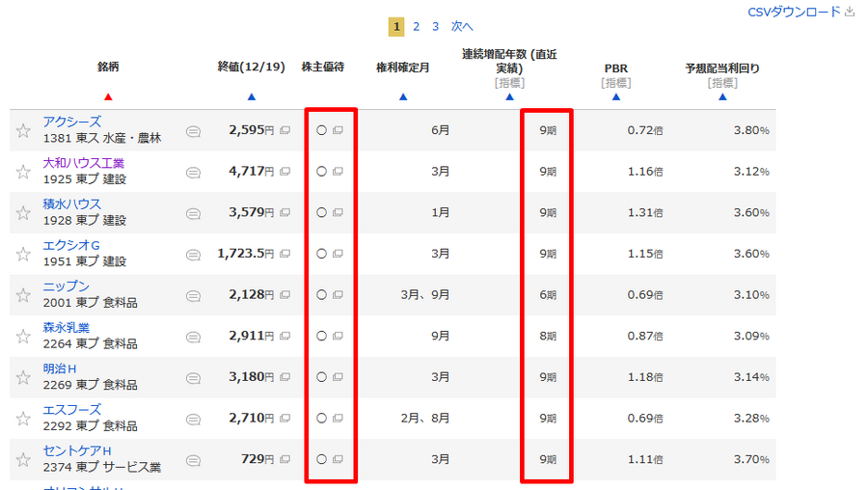Star ニップン as favorite

(x=23, y=295)
